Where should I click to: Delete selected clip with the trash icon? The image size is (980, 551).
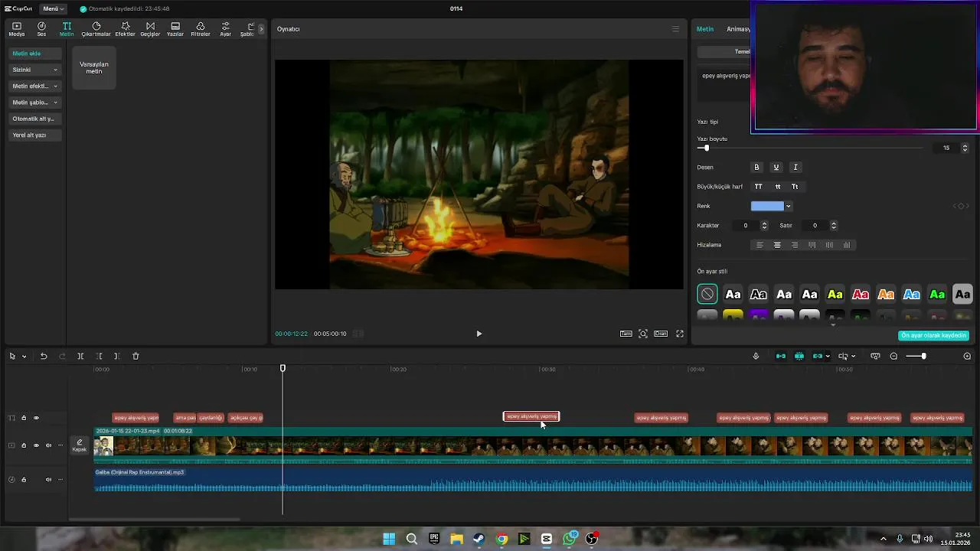click(136, 356)
